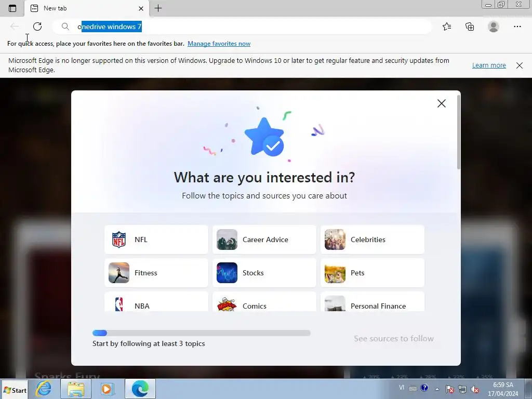Follow the NBA topic
The width and height of the screenshot is (532, 399).
tap(156, 302)
